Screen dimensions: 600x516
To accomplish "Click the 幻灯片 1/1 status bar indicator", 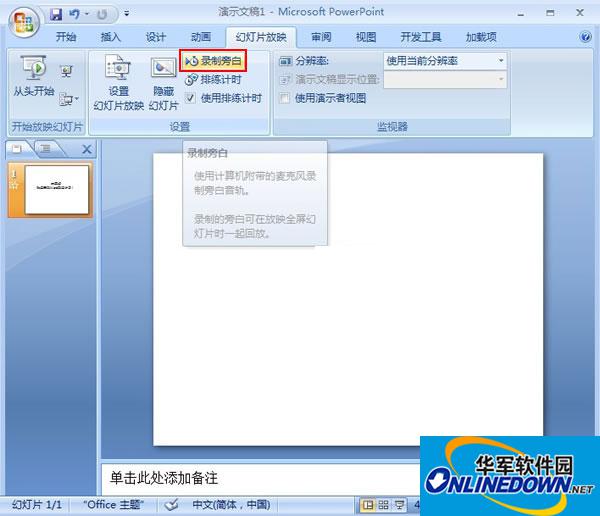I will click(37, 505).
